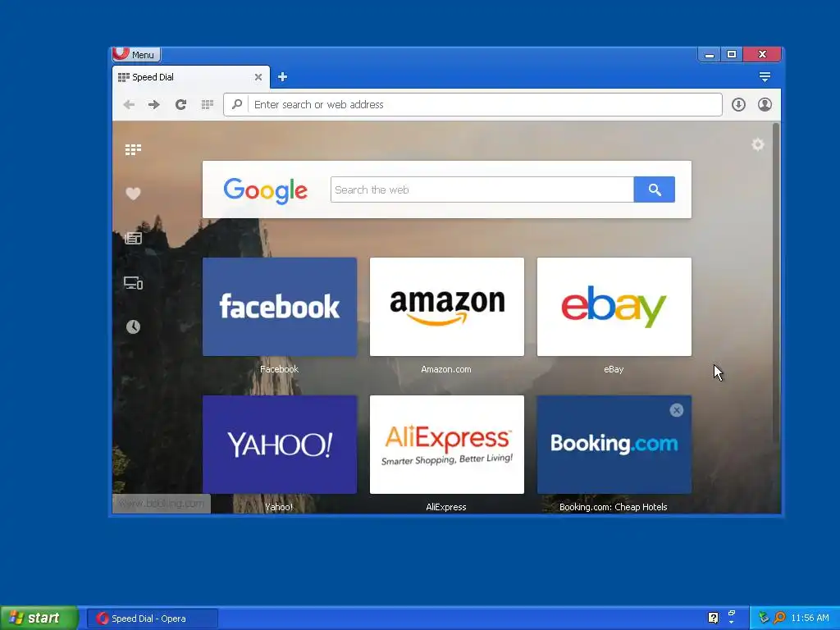Go forward with the arrow button

click(153, 104)
